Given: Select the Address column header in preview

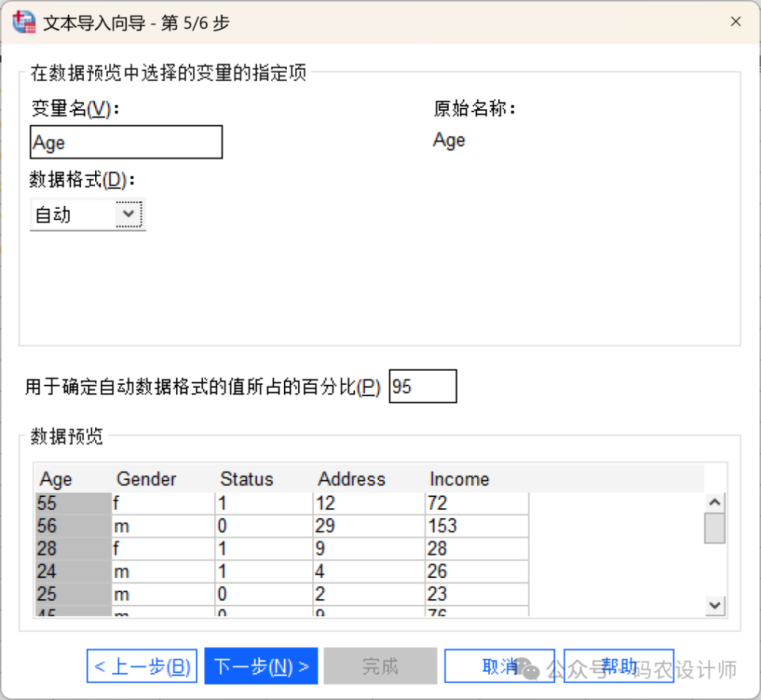Looking at the screenshot, I should (x=352, y=479).
